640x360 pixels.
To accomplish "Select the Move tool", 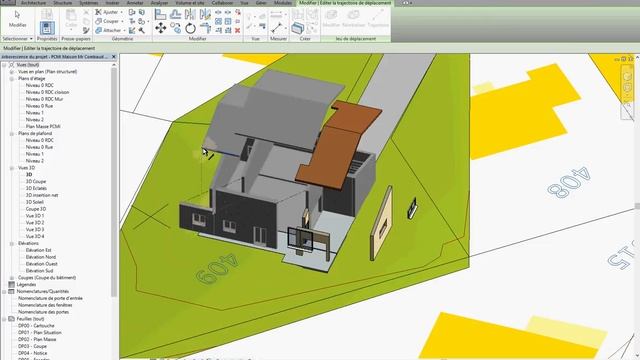I will coord(160,28).
